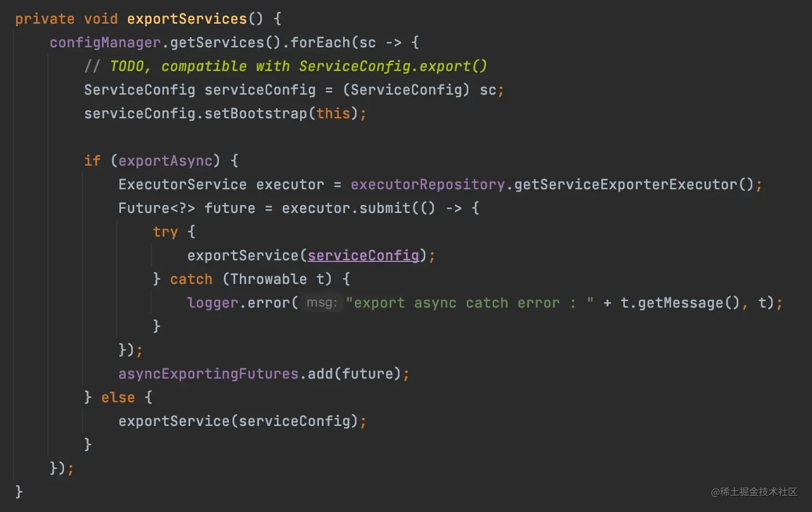Click the configManager field reference

pyautogui.click(x=105, y=42)
